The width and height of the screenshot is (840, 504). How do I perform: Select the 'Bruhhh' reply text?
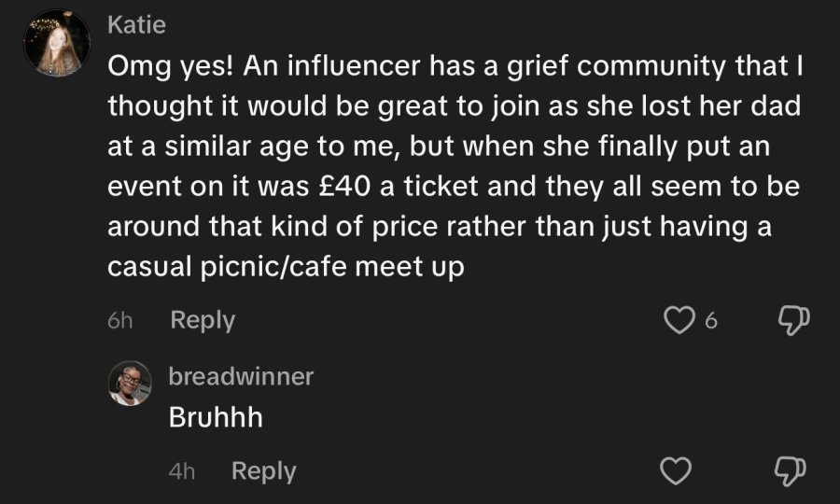point(216,417)
